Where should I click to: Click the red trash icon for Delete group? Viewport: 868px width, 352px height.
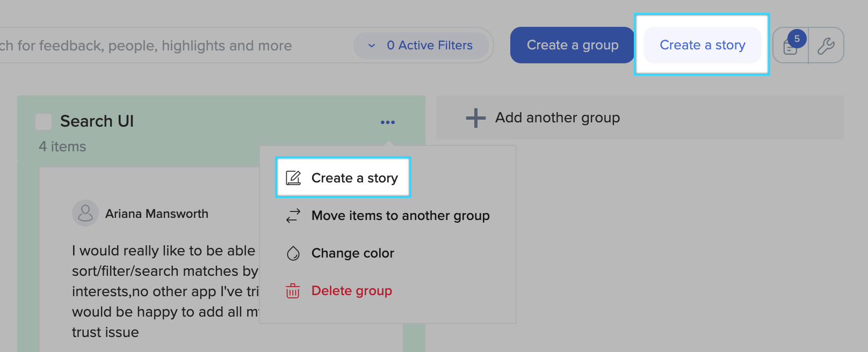click(x=293, y=291)
